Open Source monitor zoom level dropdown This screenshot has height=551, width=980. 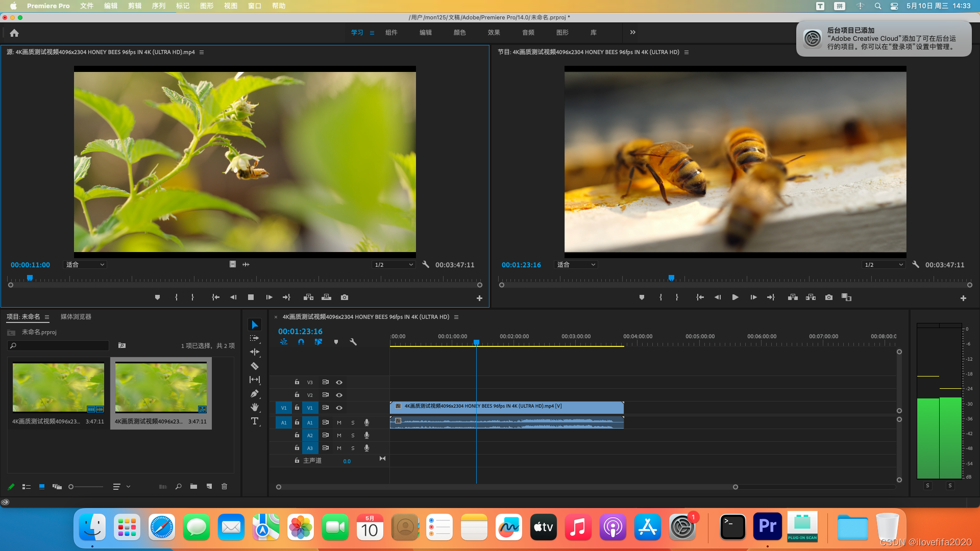click(85, 265)
